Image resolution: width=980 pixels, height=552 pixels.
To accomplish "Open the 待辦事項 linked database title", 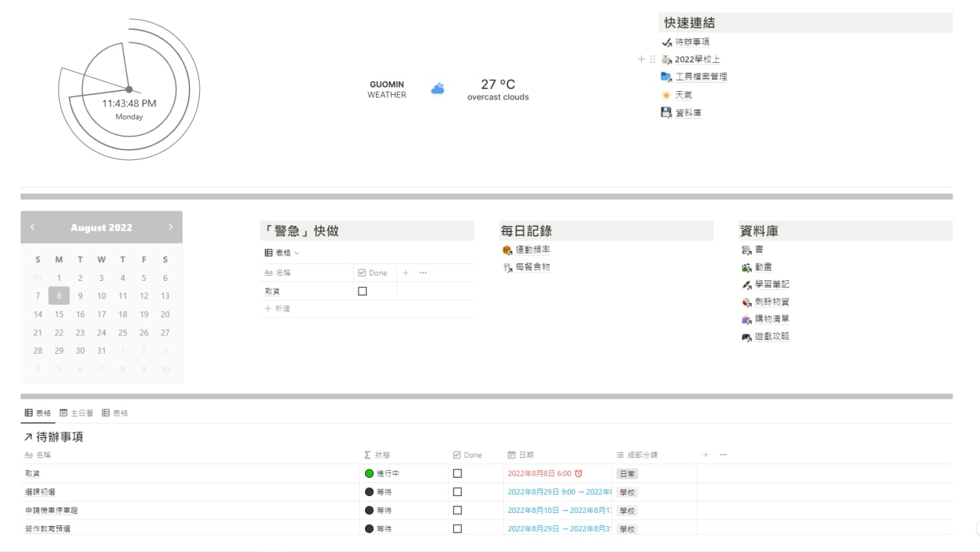I will coord(60,437).
